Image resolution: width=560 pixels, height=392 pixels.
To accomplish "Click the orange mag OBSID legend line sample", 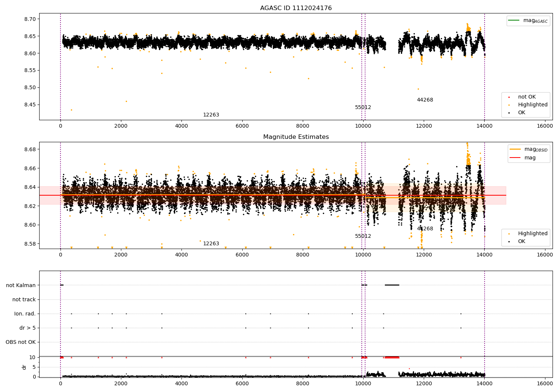I will coord(515,149).
